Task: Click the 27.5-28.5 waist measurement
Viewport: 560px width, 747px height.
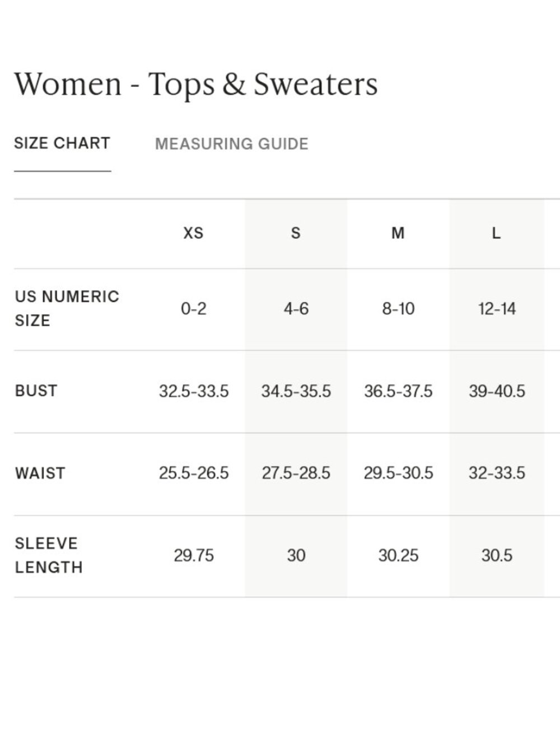Action: tap(296, 473)
